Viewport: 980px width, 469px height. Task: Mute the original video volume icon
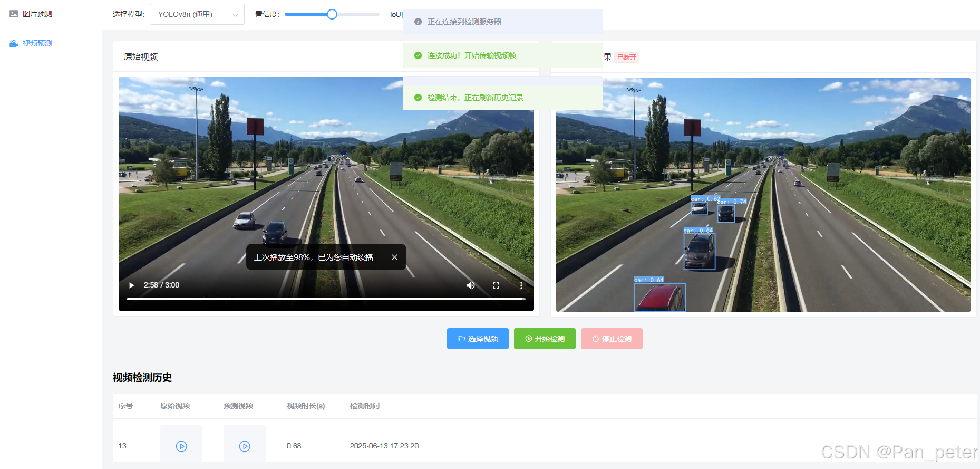pos(471,285)
